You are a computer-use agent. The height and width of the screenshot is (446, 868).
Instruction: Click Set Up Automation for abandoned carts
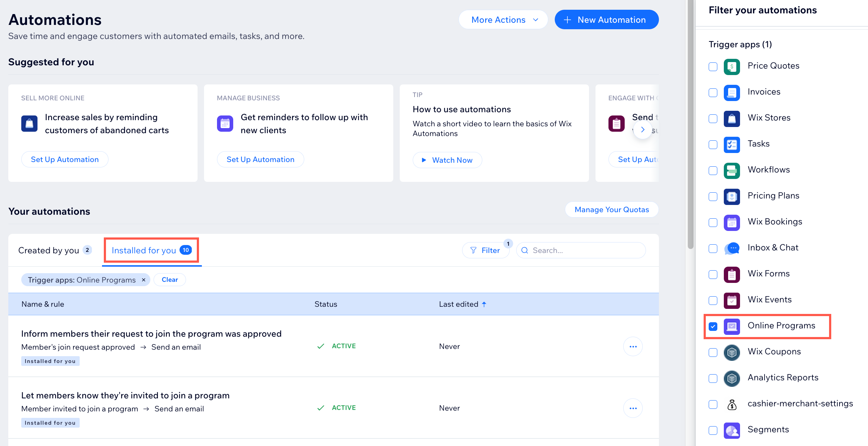[65, 159]
